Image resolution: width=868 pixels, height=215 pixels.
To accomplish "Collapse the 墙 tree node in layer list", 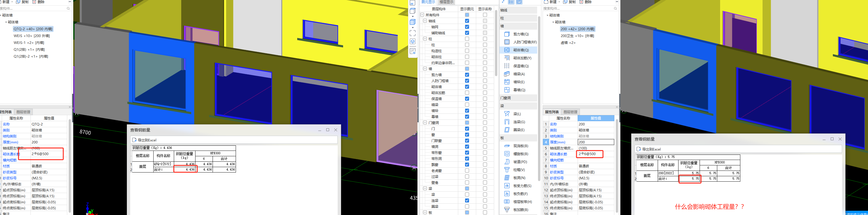I will [x=425, y=69].
